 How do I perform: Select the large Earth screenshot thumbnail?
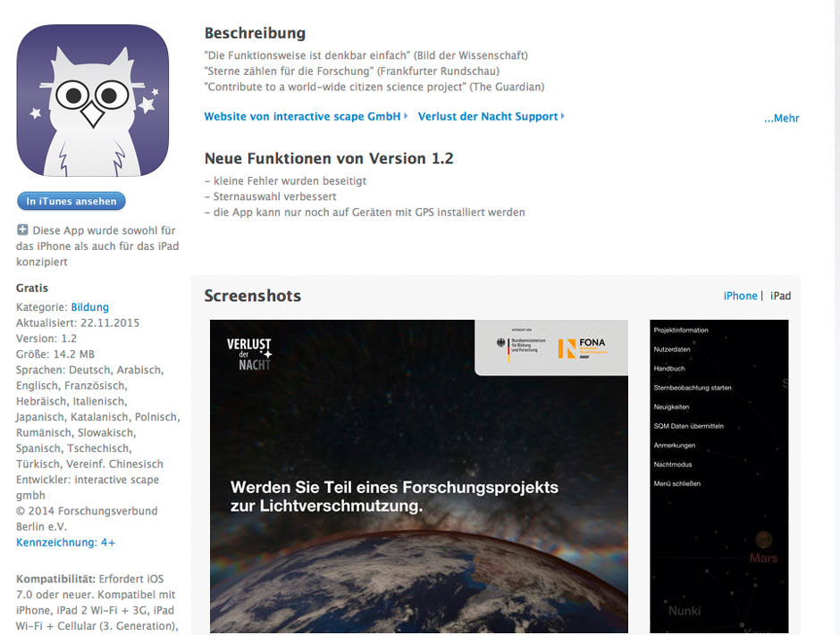point(419,477)
